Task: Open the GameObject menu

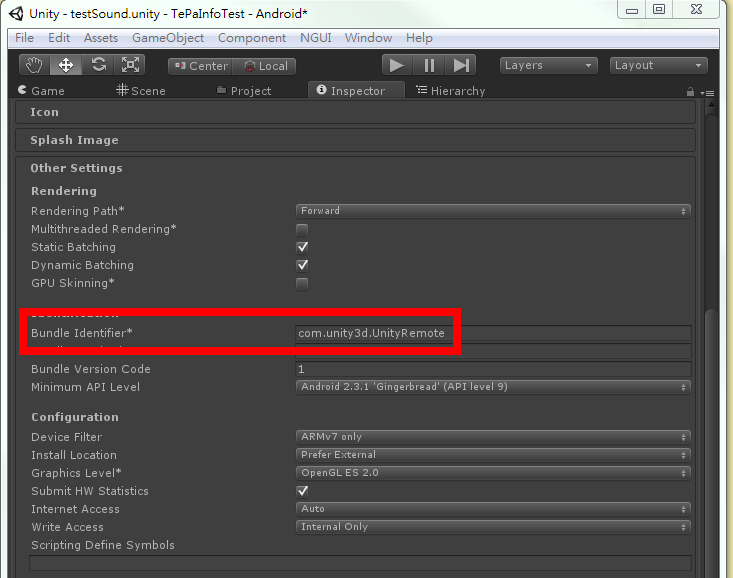Action: [x=167, y=38]
